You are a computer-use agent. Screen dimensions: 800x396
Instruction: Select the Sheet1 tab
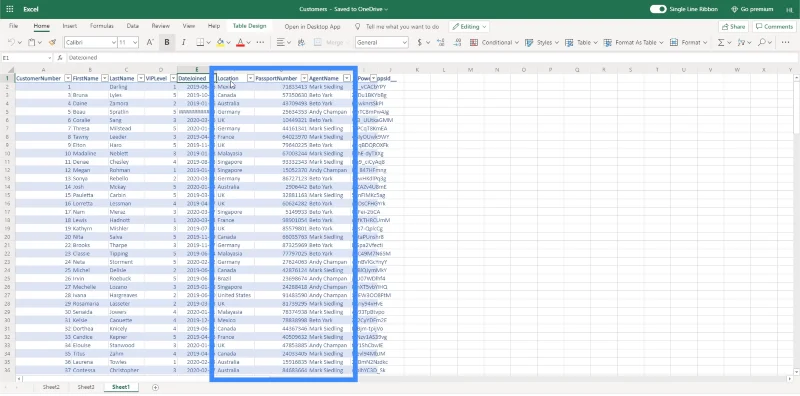(121, 387)
